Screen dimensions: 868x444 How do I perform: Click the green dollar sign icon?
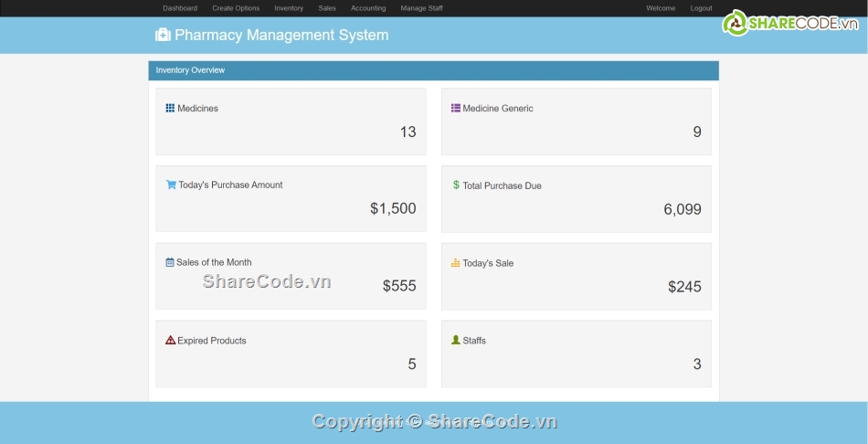pyautogui.click(x=456, y=185)
